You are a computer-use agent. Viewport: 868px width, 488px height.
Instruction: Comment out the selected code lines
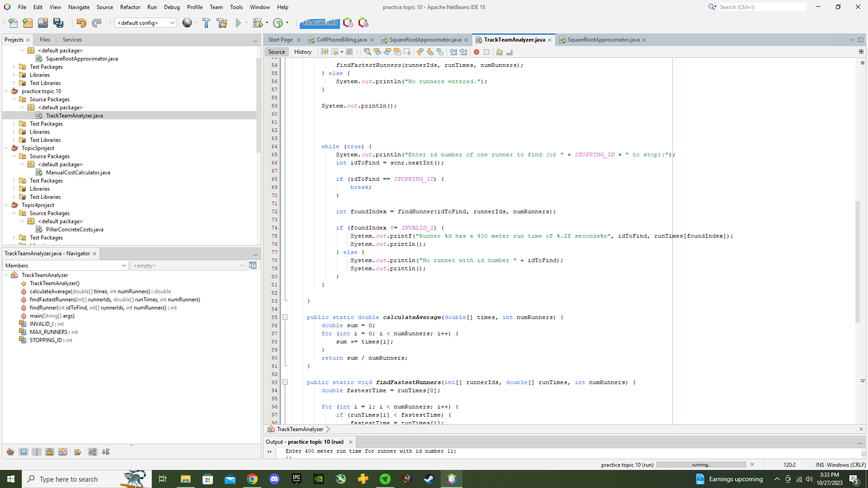(x=499, y=52)
